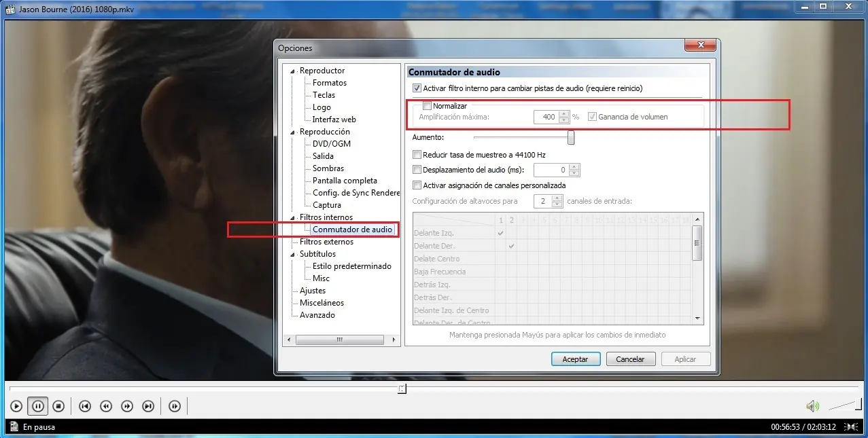Collapse the Subtítulos tree node
This screenshot has width=868, height=438.
click(x=294, y=255)
